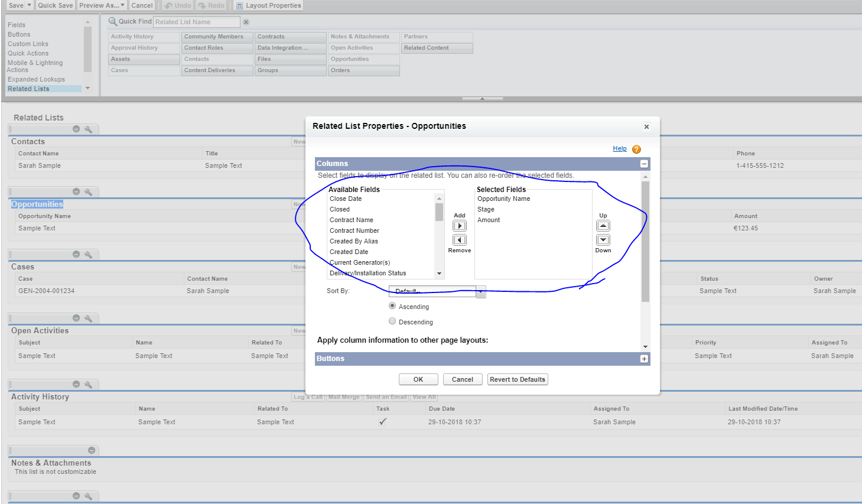
Task: Click the OK button
Action: point(418,379)
